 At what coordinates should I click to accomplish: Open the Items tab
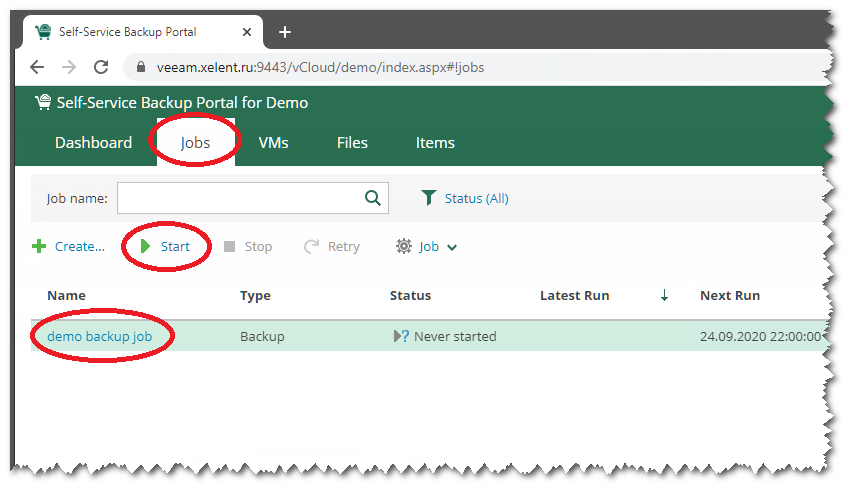click(x=435, y=143)
